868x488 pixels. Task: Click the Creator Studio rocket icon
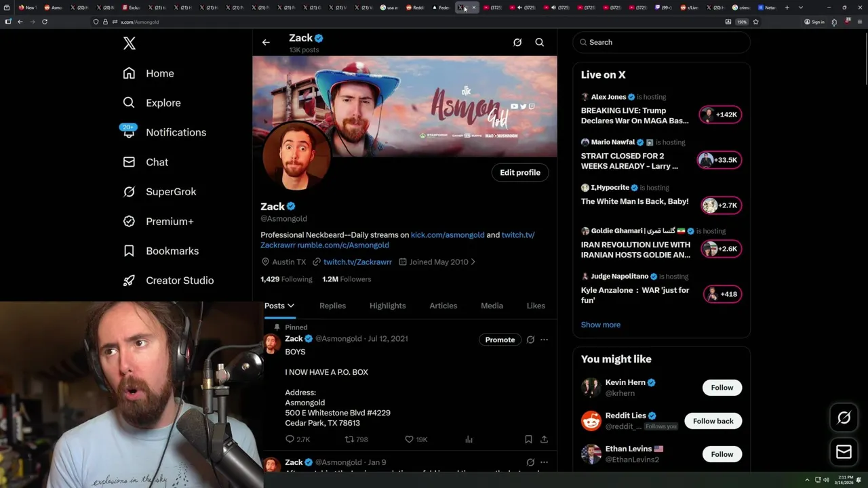coord(129,281)
